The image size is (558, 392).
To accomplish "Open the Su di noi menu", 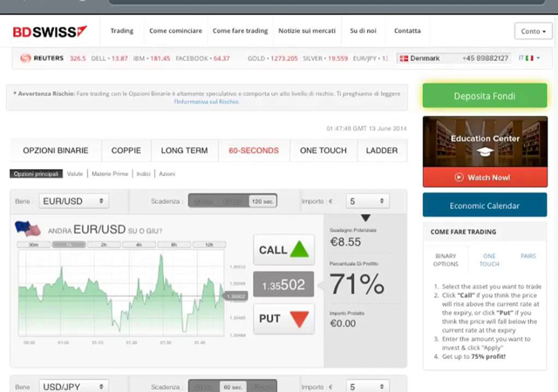I will coord(363,31).
